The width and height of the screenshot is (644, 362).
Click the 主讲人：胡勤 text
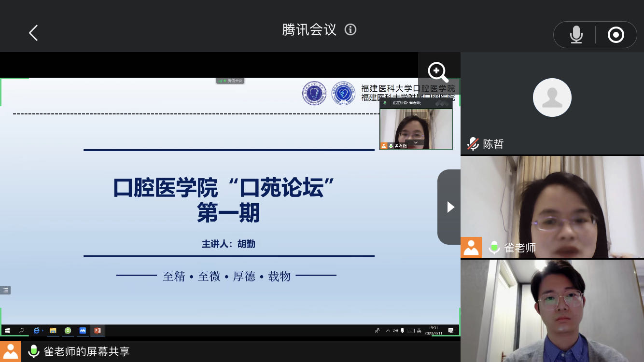pos(228,244)
